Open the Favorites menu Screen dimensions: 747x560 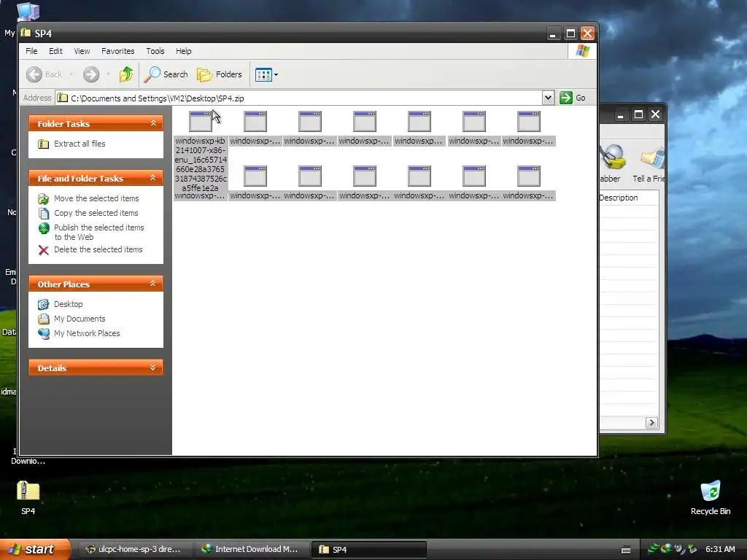pos(117,51)
